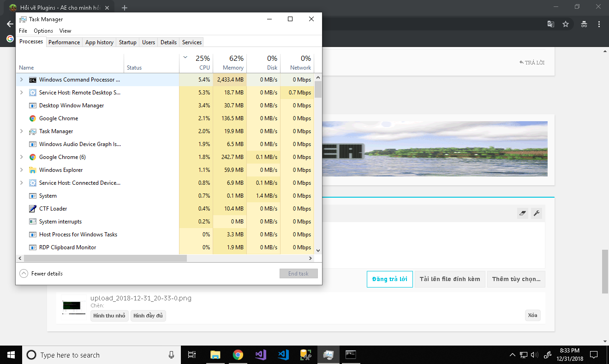Select the Service Host: Remote Desktop gear icon
This screenshot has height=364, width=609.
[x=33, y=93]
